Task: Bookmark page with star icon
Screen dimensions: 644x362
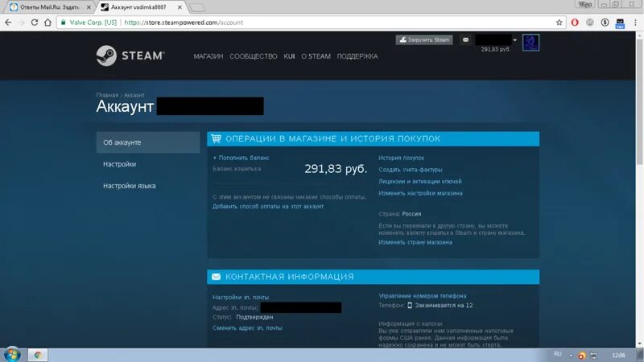Action: pos(559,23)
